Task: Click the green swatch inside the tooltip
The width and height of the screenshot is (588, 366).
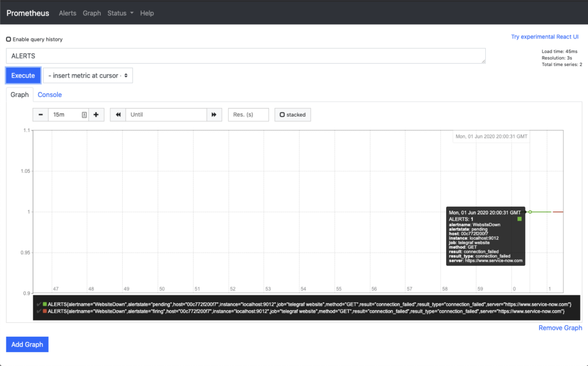Action: click(x=519, y=219)
